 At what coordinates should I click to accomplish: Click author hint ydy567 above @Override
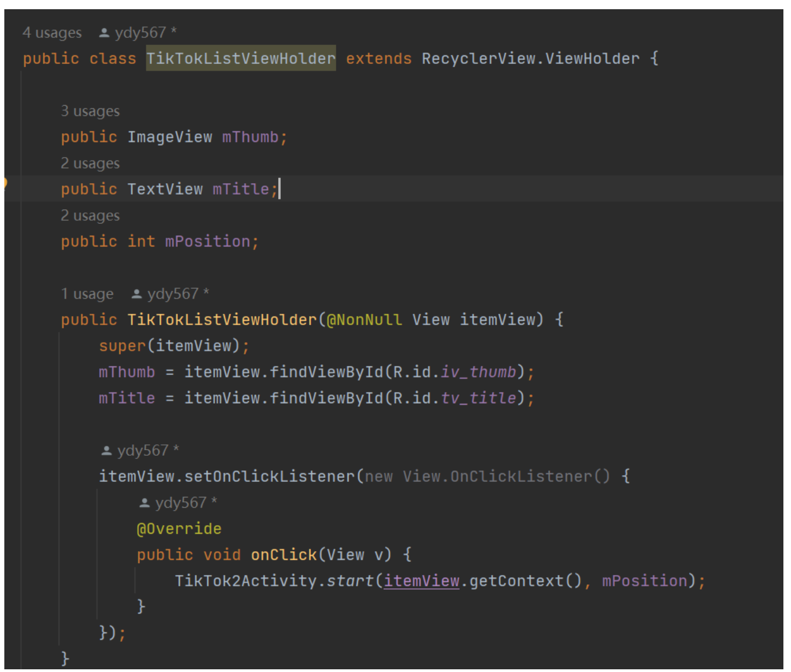(x=178, y=503)
